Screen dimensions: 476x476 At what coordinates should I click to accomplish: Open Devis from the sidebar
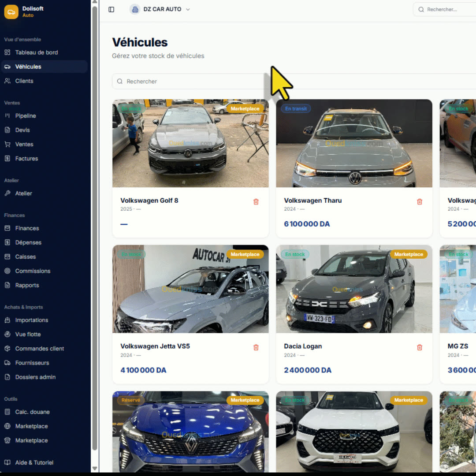[45, 130]
